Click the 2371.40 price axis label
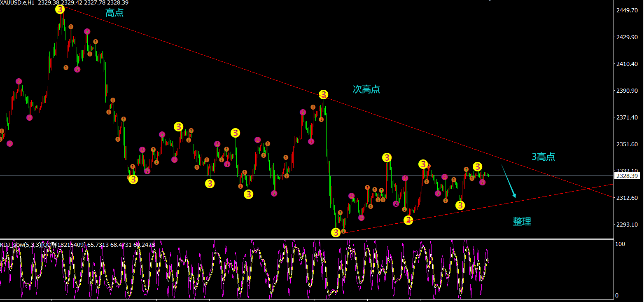 pos(628,117)
